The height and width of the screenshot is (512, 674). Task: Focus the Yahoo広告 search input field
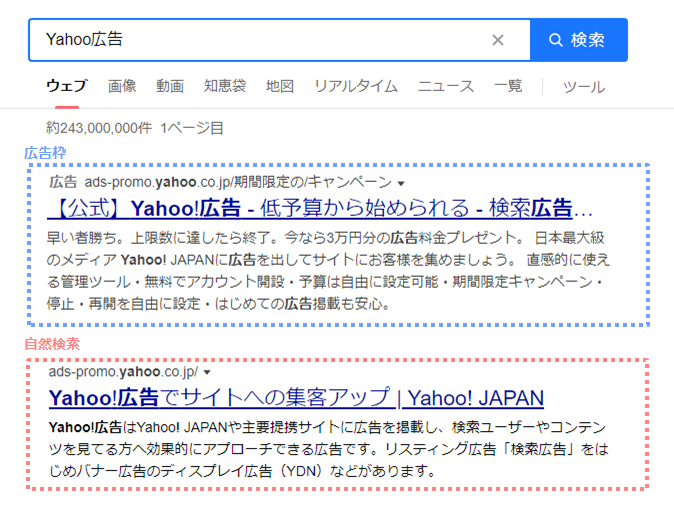(279, 40)
